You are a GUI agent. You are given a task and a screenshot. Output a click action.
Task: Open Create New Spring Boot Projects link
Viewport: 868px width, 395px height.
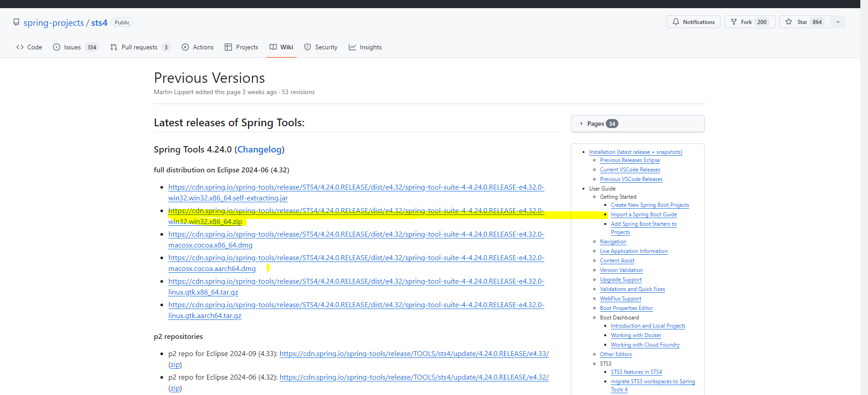(x=650, y=205)
